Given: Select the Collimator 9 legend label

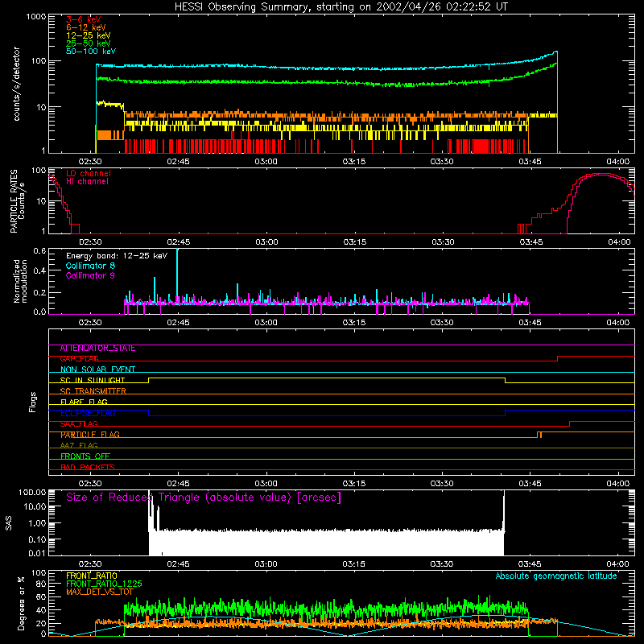Looking at the screenshot, I should tap(90, 275).
